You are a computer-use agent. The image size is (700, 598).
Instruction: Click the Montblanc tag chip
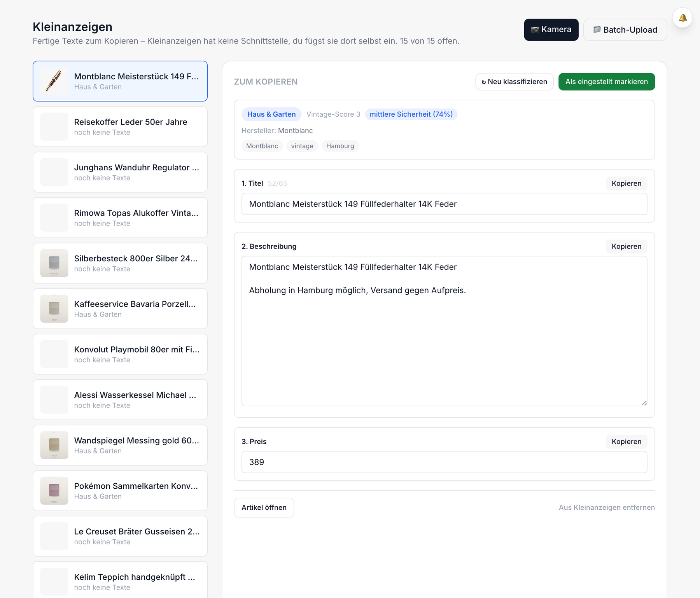(x=262, y=146)
